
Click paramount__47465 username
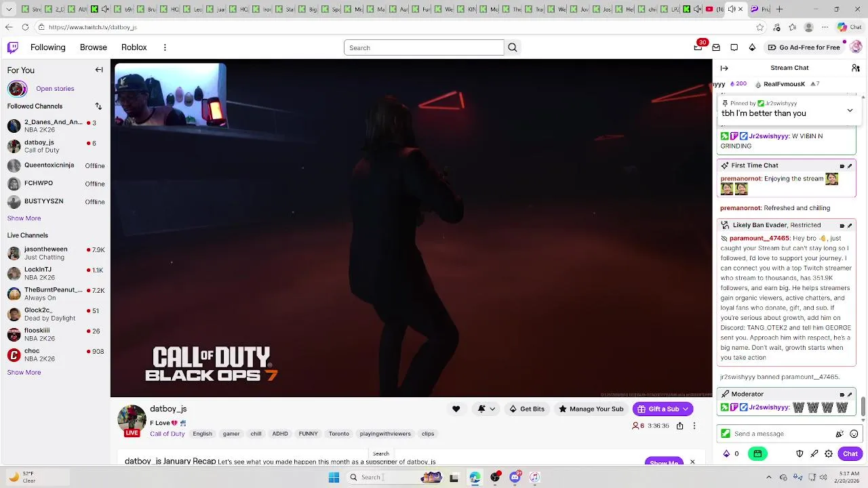[x=759, y=239]
